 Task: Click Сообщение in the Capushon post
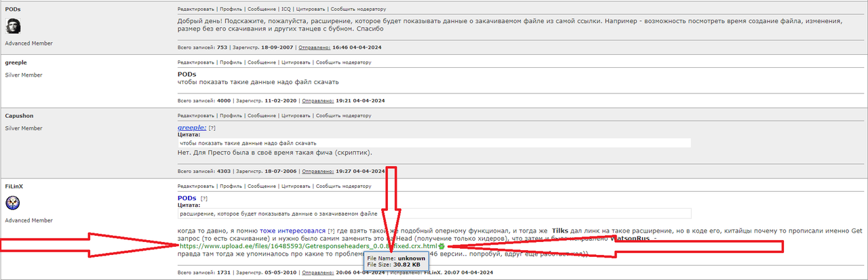pyautogui.click(x=262, y=115)
